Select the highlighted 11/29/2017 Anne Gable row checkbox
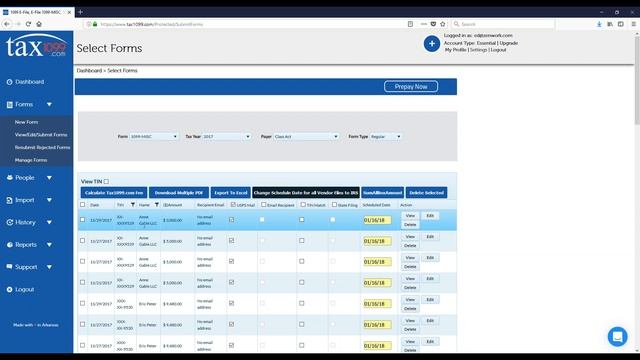 (x=82, y=220)
